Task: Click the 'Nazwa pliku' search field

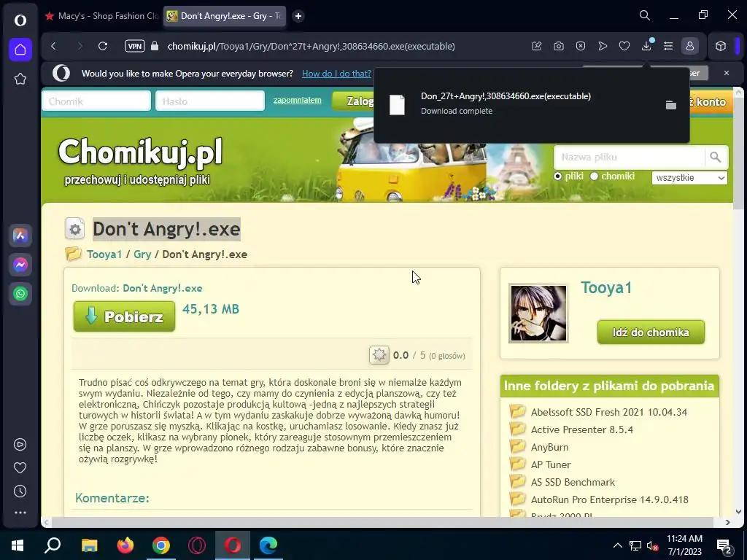Action: (x=629, y=157)
